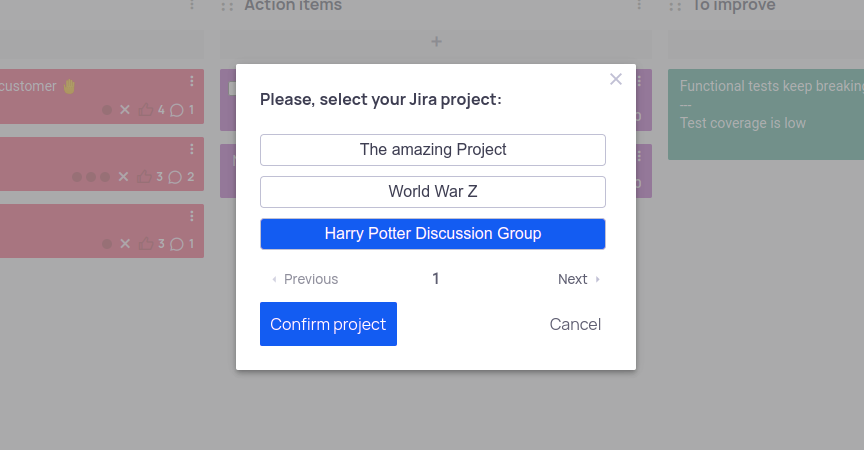Cancel the project selection
This screenshot has width=864, height=450.
pos(575,324)
